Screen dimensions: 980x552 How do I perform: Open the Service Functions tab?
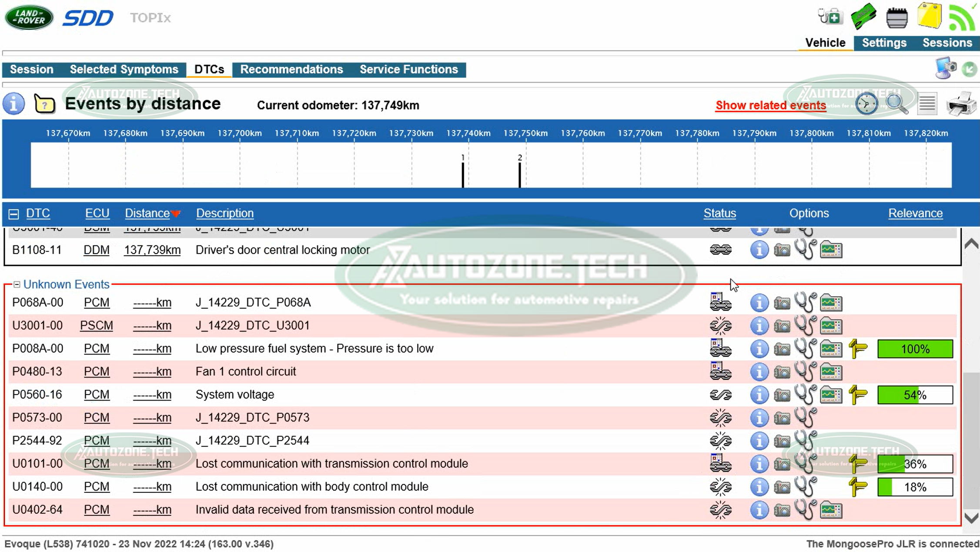[408, 69]
